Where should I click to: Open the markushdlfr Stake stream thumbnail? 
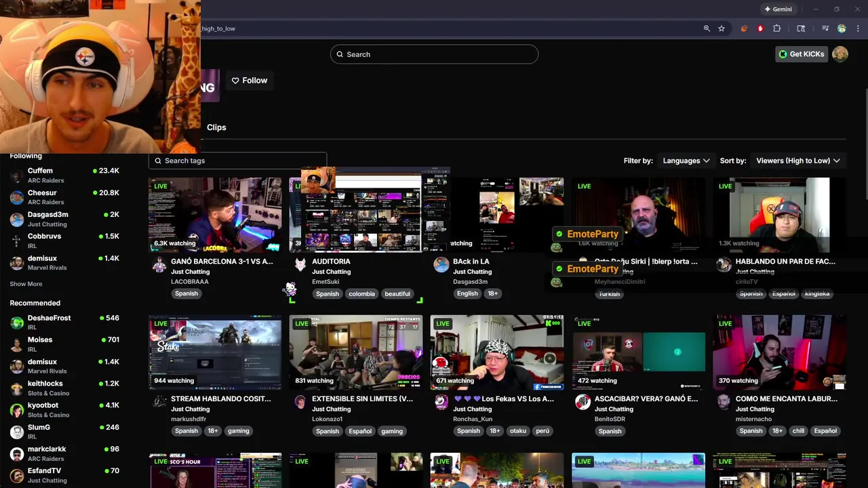point(215,352)
